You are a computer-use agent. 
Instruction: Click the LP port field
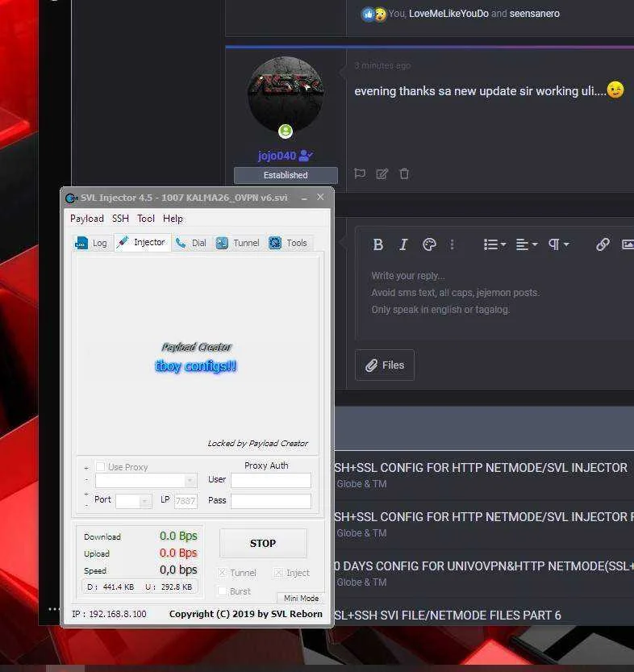[186, 500]
